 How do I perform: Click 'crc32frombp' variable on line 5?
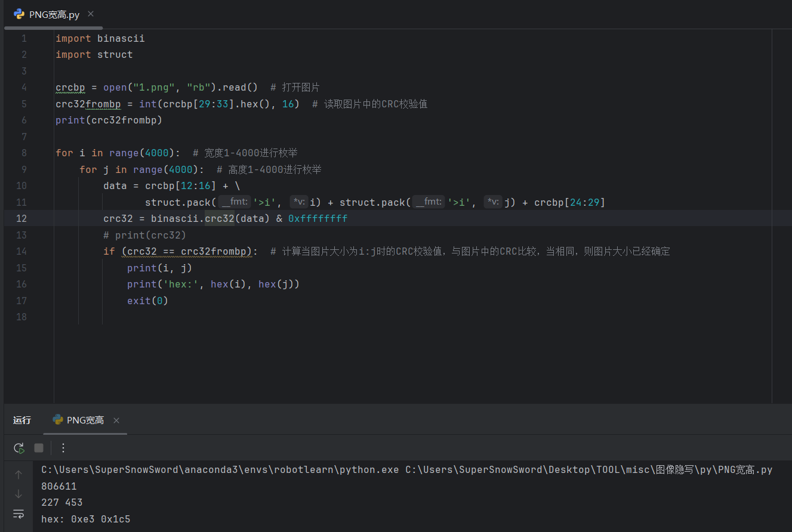click(88, 104)
